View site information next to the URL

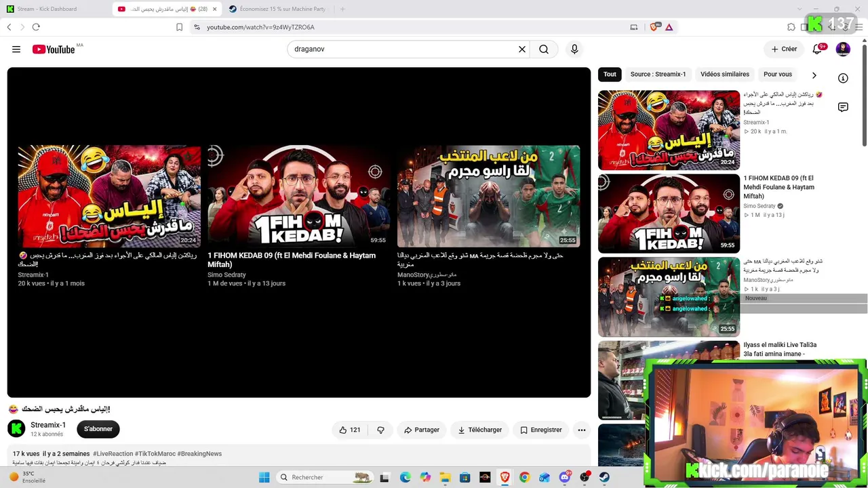197,27
